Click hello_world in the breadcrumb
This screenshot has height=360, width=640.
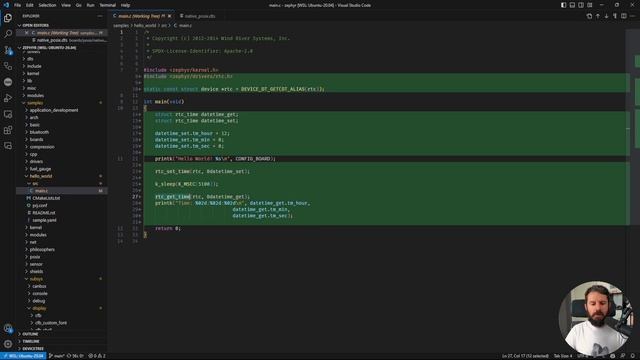coord(145,25)
